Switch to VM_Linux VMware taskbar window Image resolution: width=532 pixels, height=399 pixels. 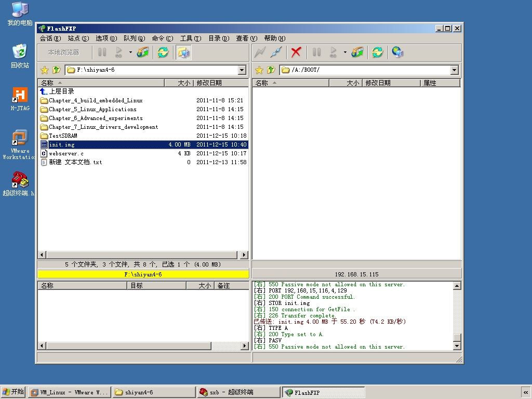pyautogui.click(x=70, y=392)
